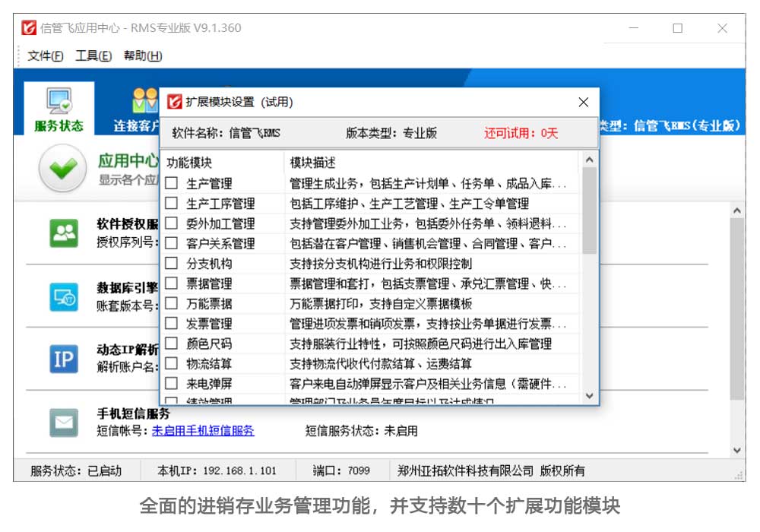Click the 功能模块 column header
The image size is (760, 532).
tap(189, 163)
